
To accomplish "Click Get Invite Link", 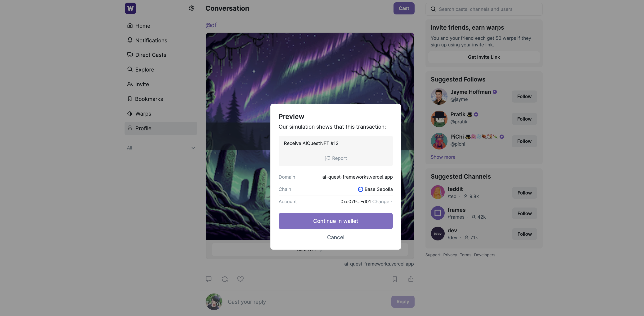I will coord(483,57).
